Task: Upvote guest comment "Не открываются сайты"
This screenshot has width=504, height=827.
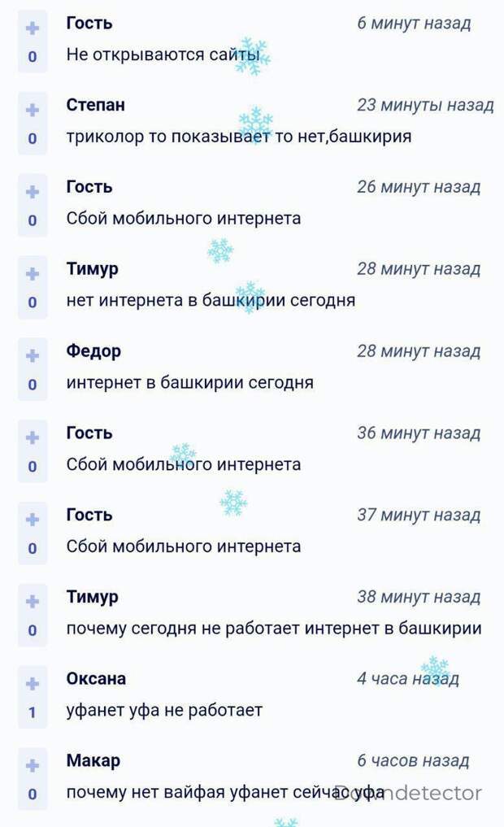Action: (33, 28)
